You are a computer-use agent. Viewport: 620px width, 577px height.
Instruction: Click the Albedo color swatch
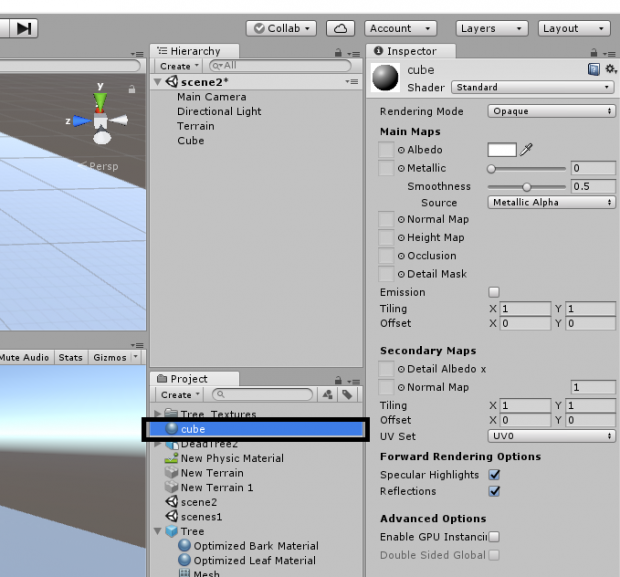(x=501, y=150)
